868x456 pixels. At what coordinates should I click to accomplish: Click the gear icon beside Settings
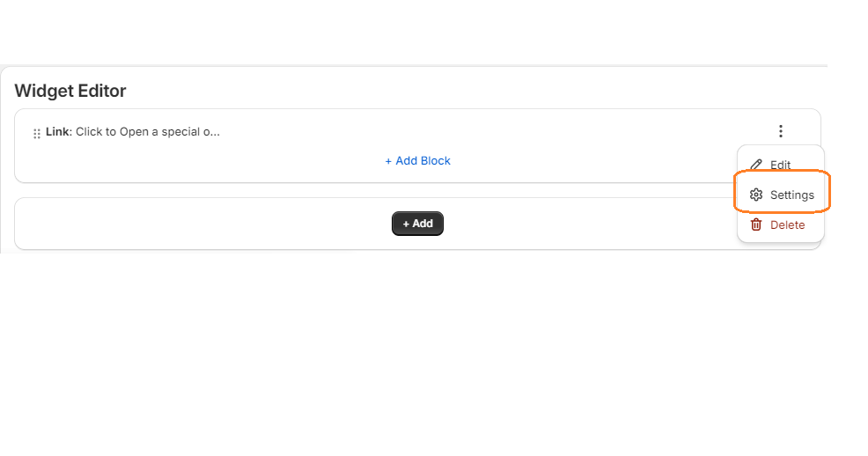click(756, 195)
